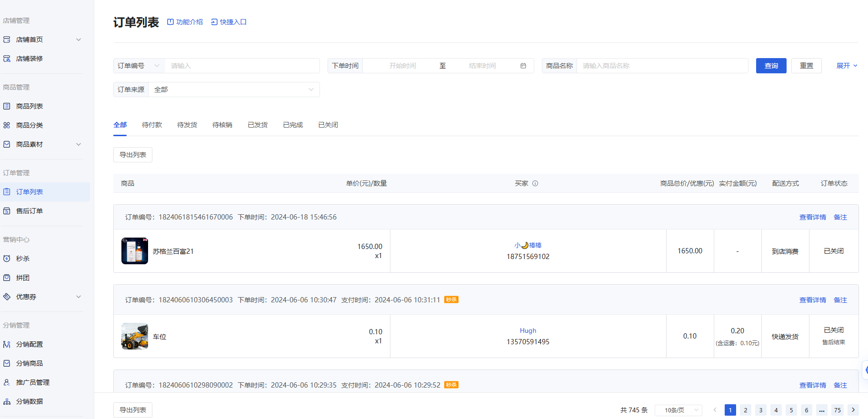This screenshot has width=868, height=419.
Task: Click the top 导出列表 button
Action: (133, 155)
